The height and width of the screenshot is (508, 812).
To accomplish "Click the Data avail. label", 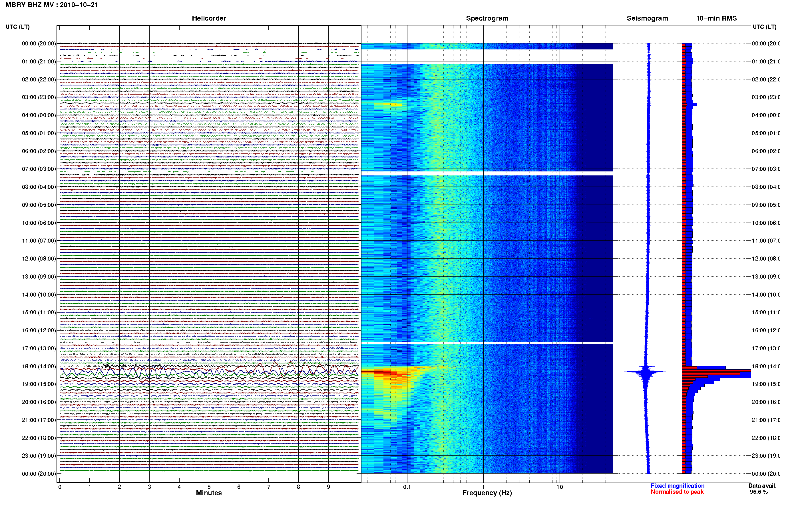I will 762,486.
